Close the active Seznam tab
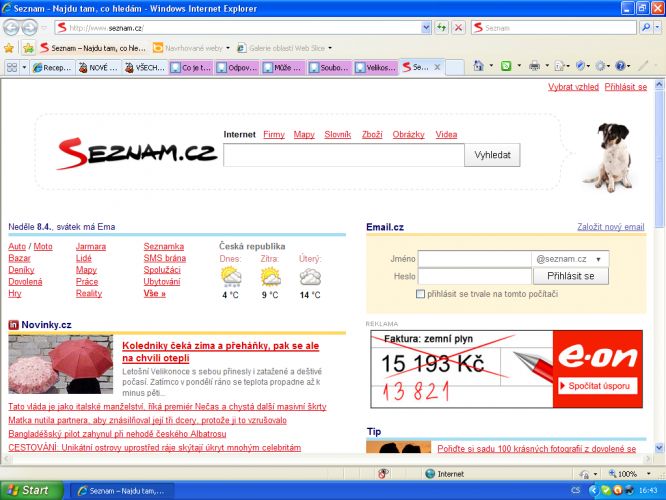Screen dimensions: 666x500 coord(437,67)
